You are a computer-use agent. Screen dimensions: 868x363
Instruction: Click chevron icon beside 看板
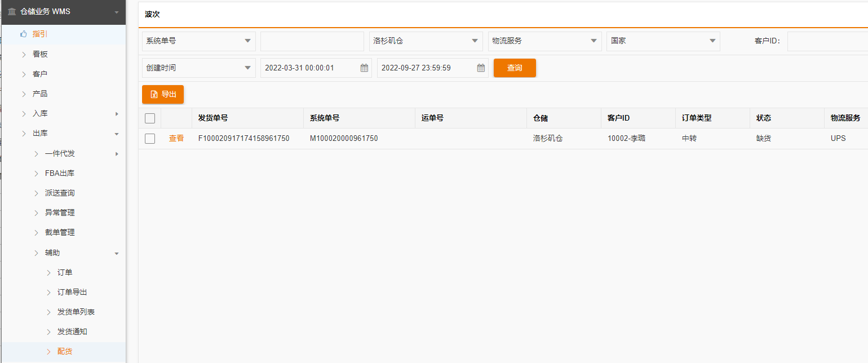pos(24,54)
